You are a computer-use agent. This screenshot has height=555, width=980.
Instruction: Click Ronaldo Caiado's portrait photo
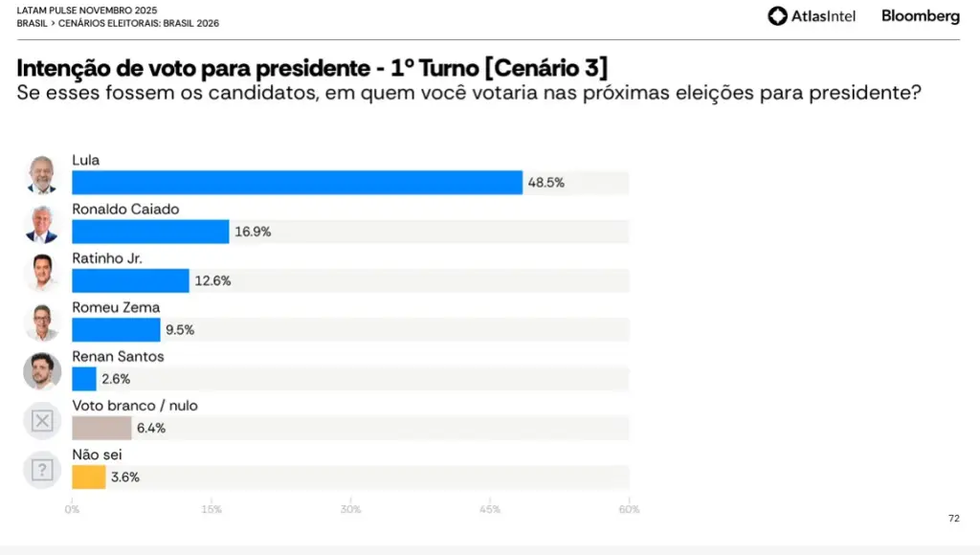pos(42,225)
